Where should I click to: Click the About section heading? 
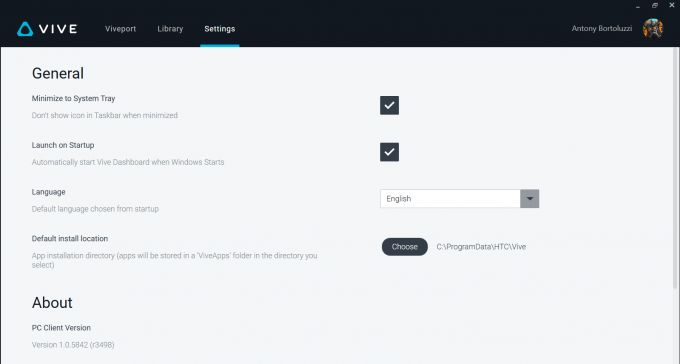[52, 302]
